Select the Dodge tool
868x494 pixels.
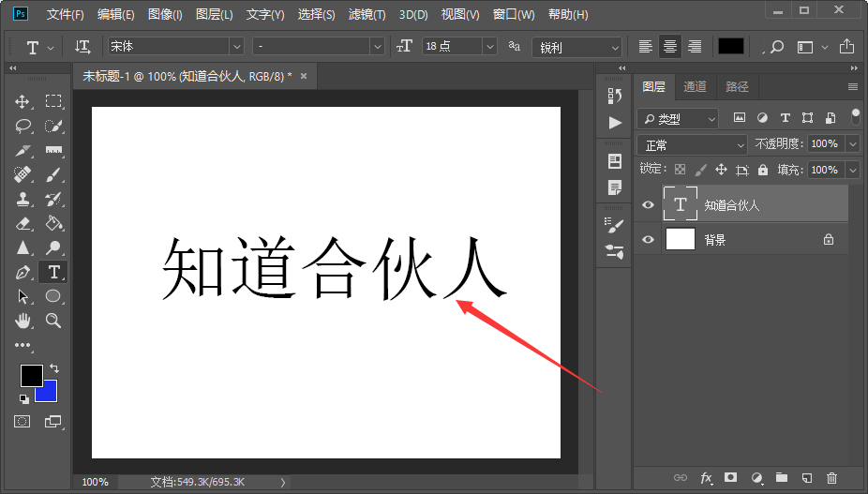tap(53, 247)
